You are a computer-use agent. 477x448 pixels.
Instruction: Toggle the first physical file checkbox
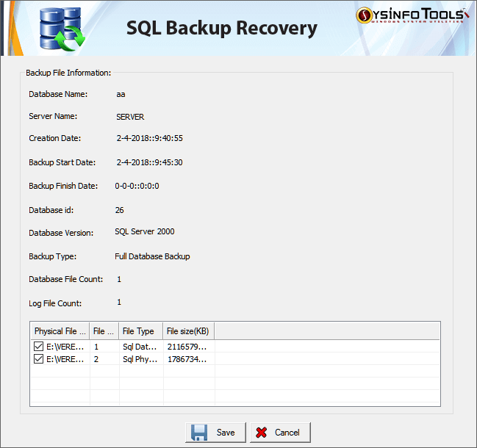(38, 346)
